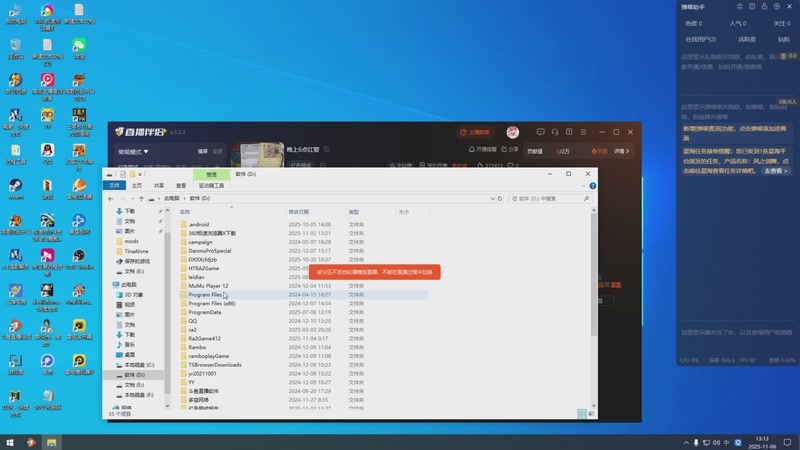Open the hamburger menu in 直播伴侣

tap(583, 132)
